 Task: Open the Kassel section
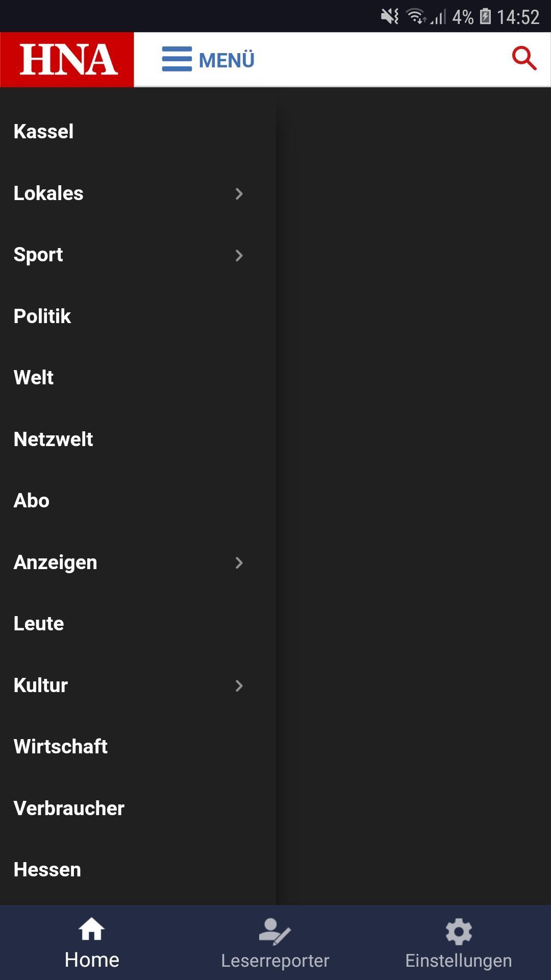click(44, 132)
